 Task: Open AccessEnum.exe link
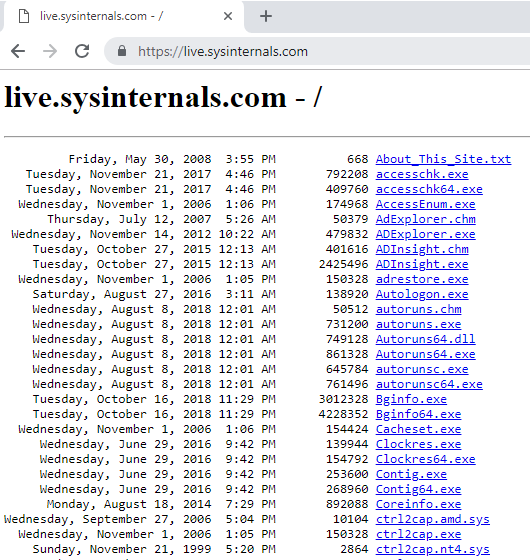[x=425, y=204]
